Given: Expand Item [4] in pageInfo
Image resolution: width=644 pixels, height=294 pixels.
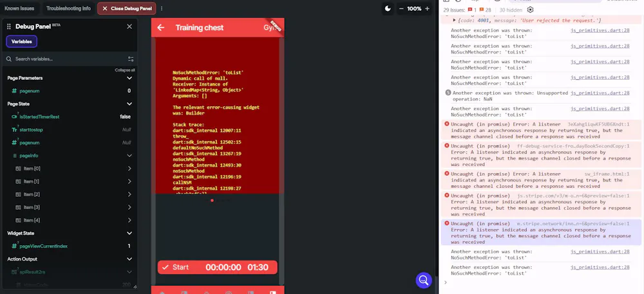Looking at the screenshot, I should [129, 220].
